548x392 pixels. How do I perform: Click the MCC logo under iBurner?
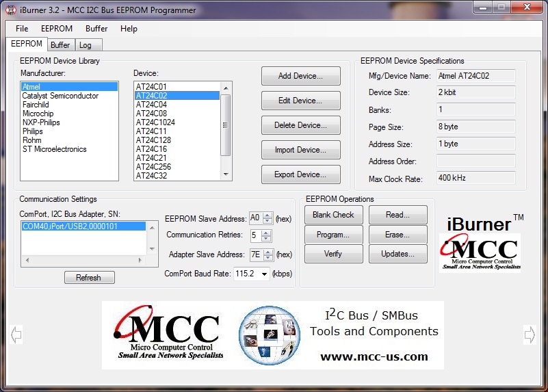[x=480, y=252]
